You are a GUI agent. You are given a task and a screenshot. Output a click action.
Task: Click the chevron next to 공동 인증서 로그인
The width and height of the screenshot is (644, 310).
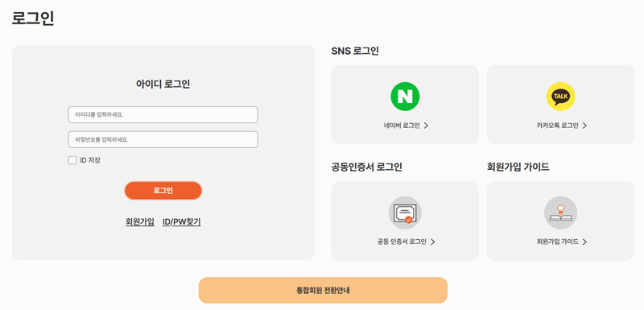[432, 242]
